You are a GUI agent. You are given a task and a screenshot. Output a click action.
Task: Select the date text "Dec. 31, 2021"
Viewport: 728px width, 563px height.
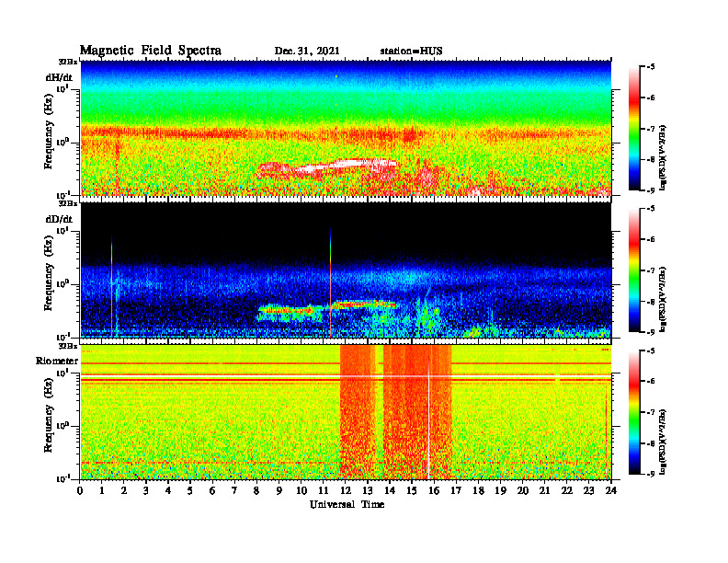pyautogui.click(x=307, y=52)
